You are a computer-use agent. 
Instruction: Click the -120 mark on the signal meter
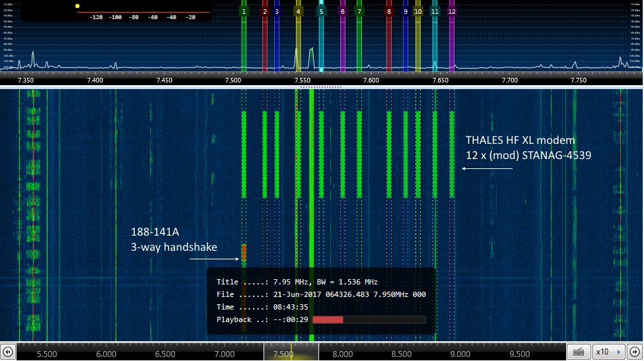point(96,17)
